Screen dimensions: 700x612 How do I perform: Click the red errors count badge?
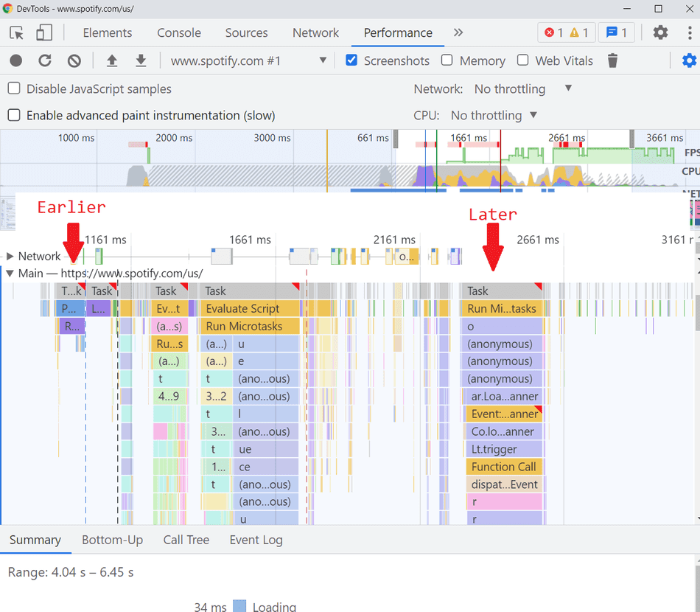coord(553,32)
